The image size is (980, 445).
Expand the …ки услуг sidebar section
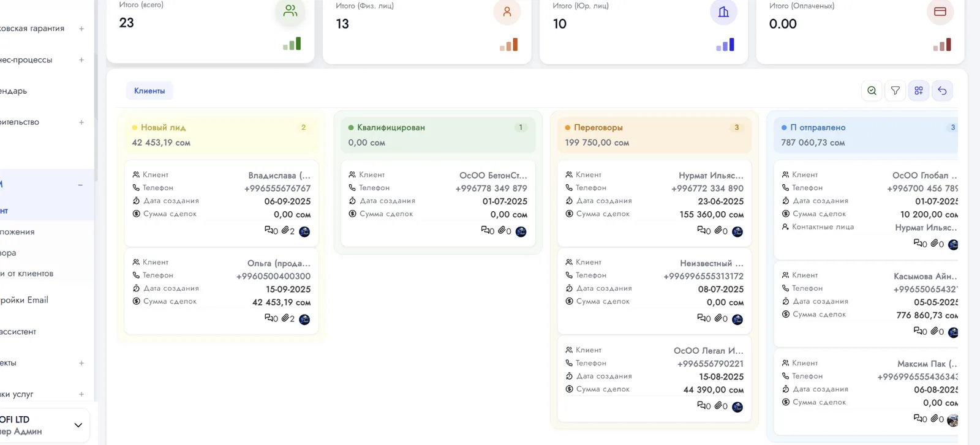coord(81,394)
